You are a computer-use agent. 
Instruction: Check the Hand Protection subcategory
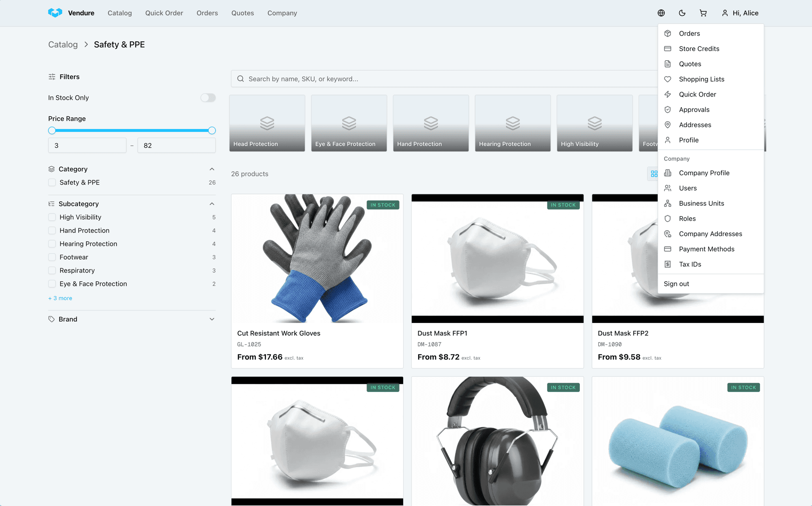point(52,230)
